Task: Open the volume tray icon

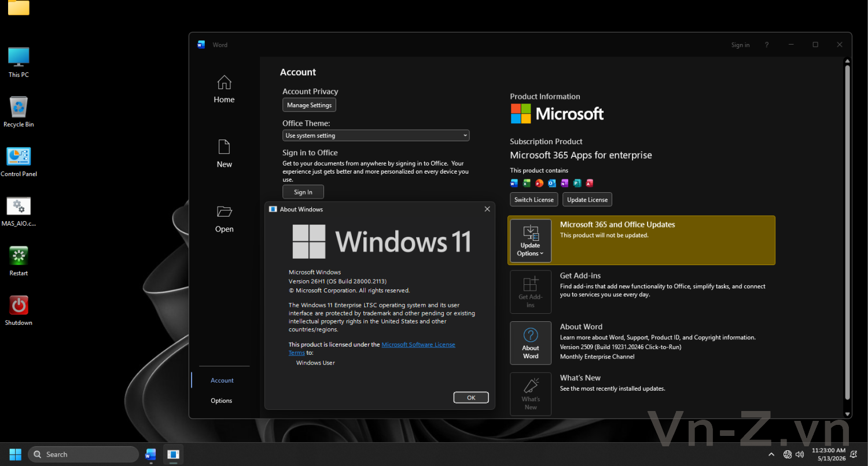Action: click(x=800, y=454)
